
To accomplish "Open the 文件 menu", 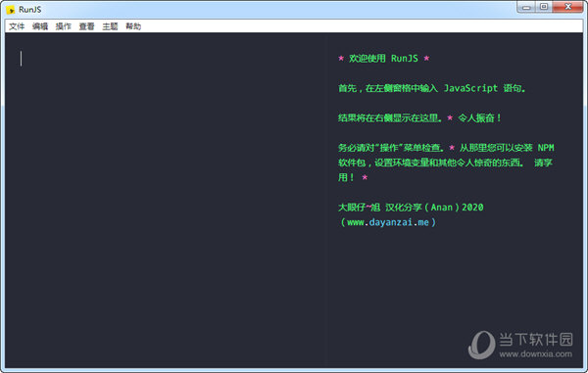I will pyautogui.click(x=17, y=26).
